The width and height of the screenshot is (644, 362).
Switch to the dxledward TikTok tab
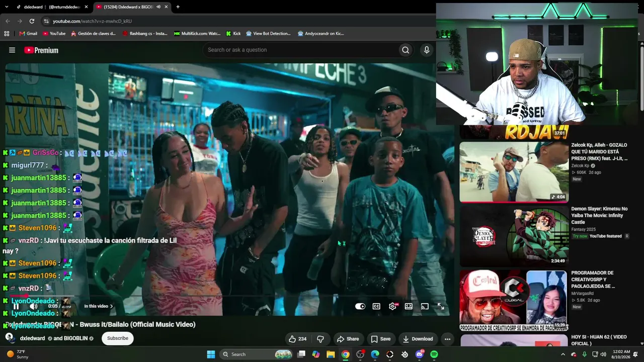pyautogui.click(x=52, y=7)
